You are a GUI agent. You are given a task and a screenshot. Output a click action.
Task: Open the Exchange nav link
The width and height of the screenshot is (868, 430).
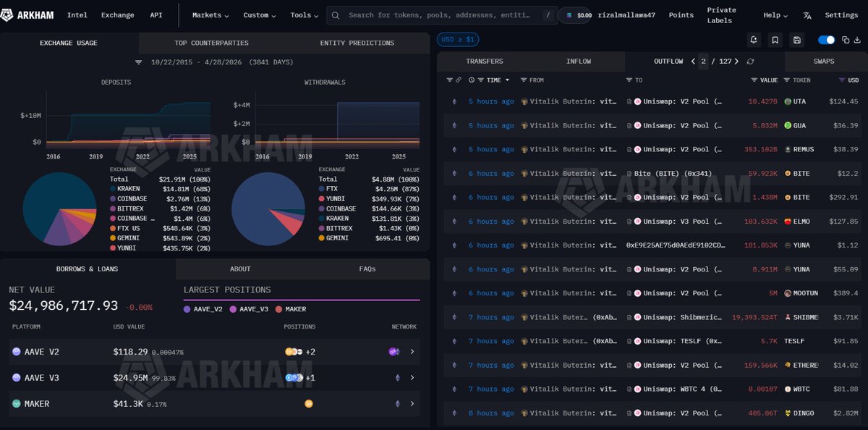pos(118,15)
